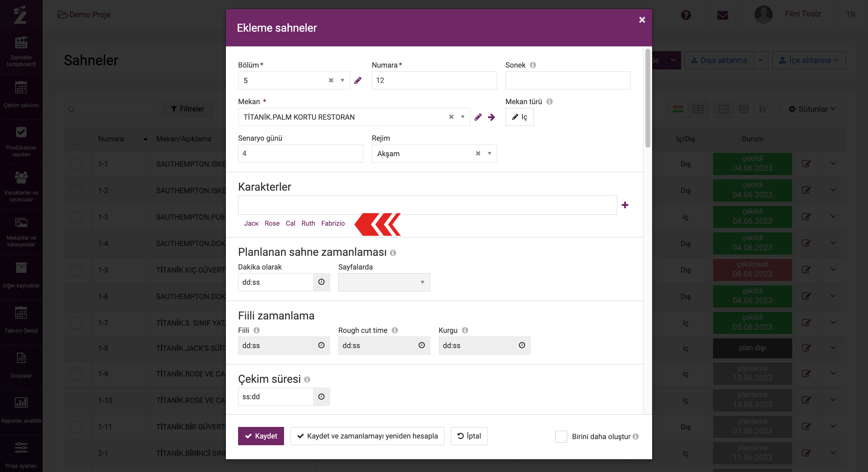Image resolution: width=868 pixels, height=472 pixels.
Task: Check scene 1-10 row checkbox
Action: [76, 400]
